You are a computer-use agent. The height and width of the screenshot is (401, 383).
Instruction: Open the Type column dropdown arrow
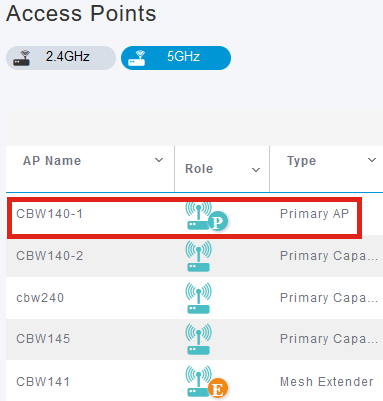(x=372, y=160)
